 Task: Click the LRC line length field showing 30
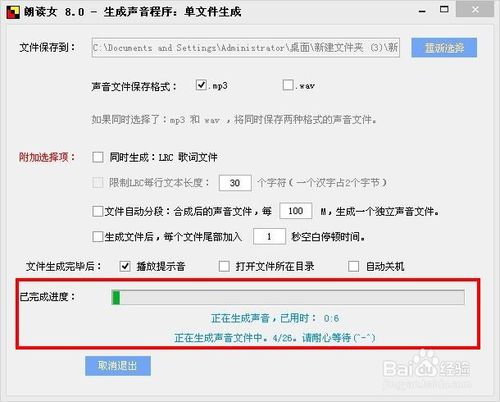[x=235, y=183]
